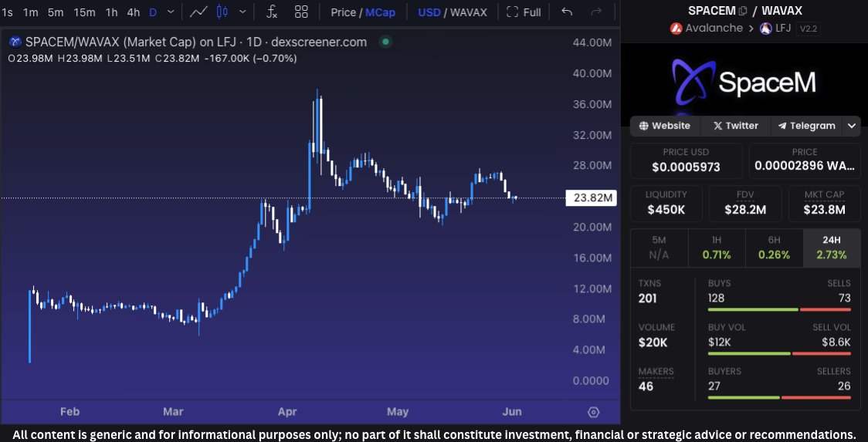Click the buy vol versus sell vol bar
868x442 pixels.
point(779,353)
